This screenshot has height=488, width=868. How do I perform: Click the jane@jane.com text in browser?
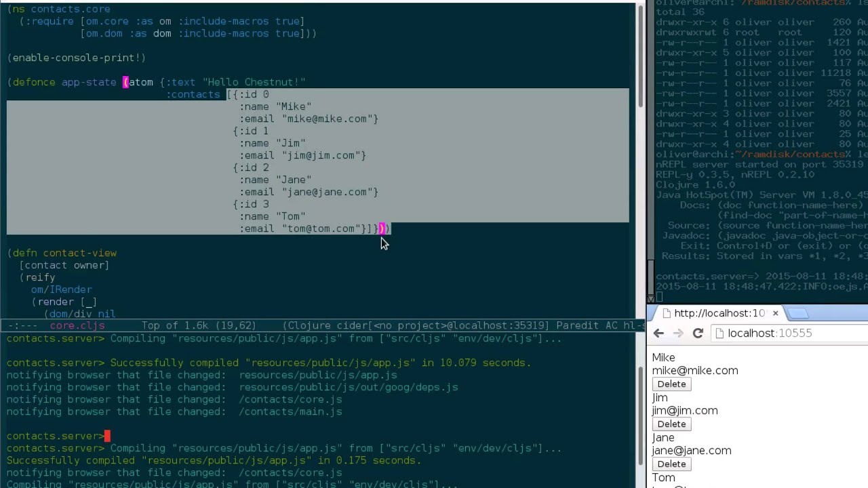[x=691, y=451]
